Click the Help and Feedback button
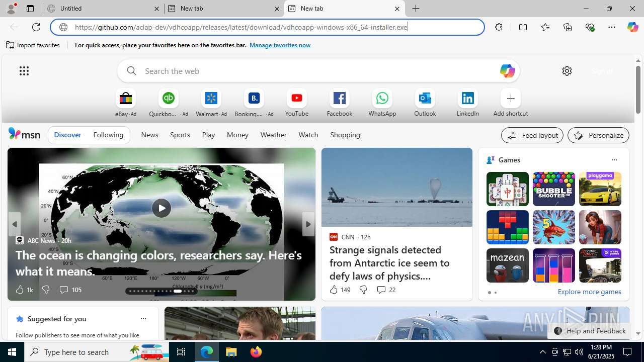This screenshot has height=362, width=644. pyautogui.click(x=590, y=331)
